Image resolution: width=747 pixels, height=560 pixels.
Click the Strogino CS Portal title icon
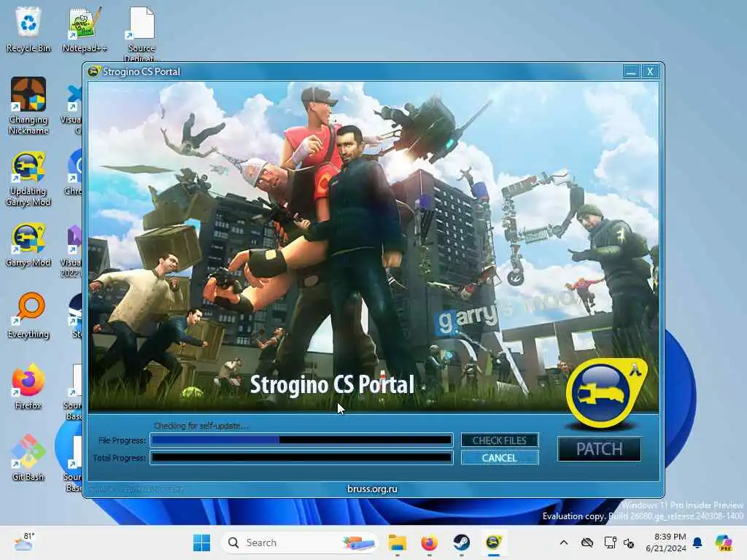coord(93,71)
